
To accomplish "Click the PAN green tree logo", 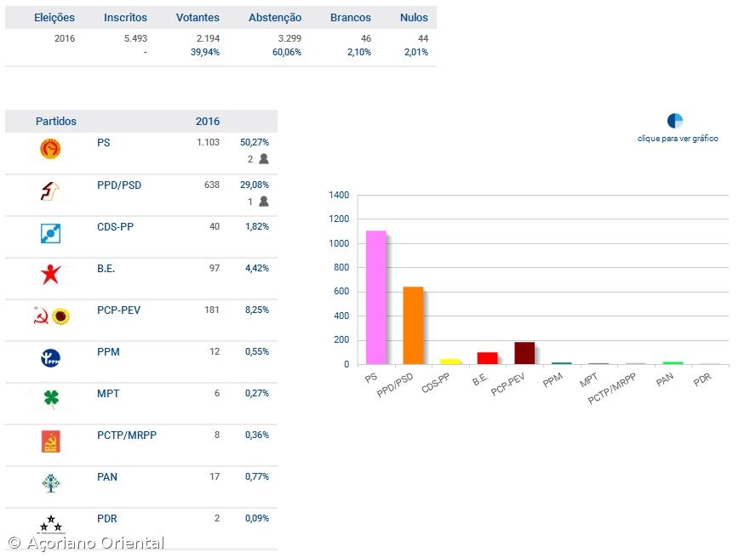I will pyautogui.click(x=50, y=483).
